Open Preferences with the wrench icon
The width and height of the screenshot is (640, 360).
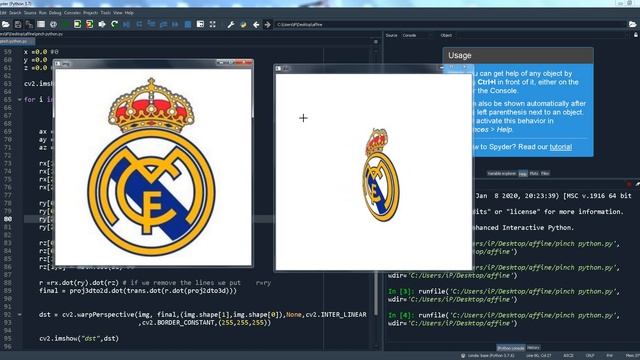click(x=231, y=24)
